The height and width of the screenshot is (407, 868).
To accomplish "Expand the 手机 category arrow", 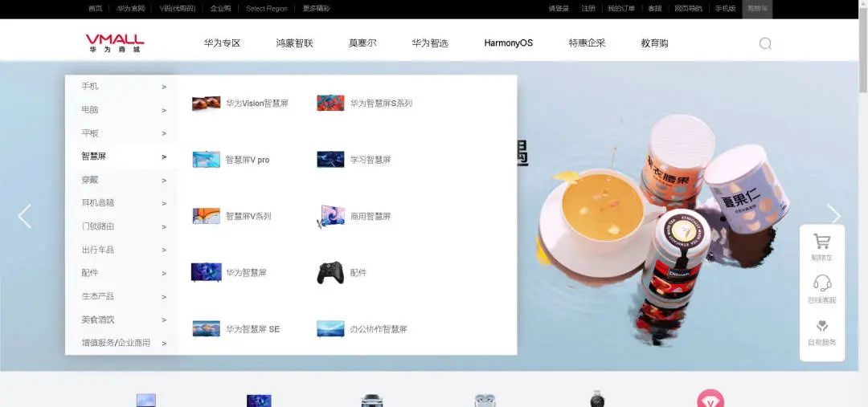I will [164, 87].
